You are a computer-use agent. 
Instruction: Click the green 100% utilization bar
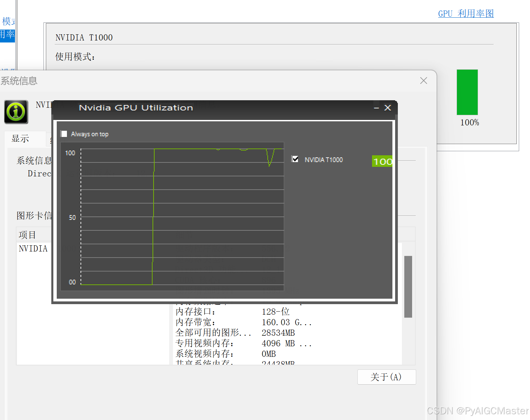coord(467,92)
